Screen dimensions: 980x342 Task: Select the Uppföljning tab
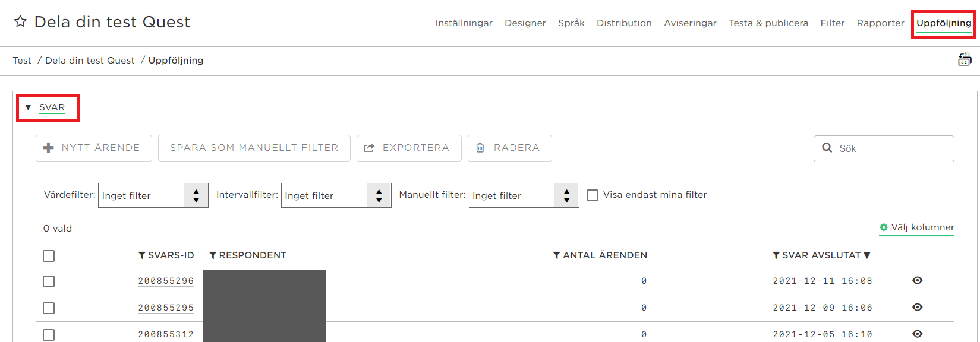[944, 23]
